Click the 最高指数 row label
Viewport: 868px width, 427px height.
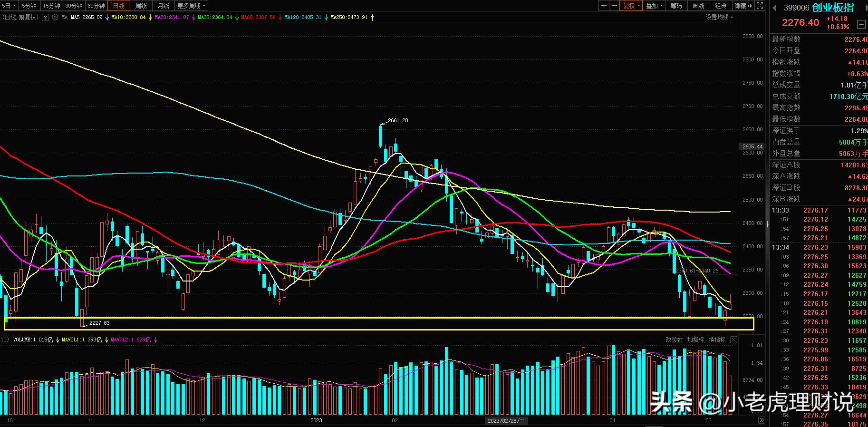tap(786, 107)
